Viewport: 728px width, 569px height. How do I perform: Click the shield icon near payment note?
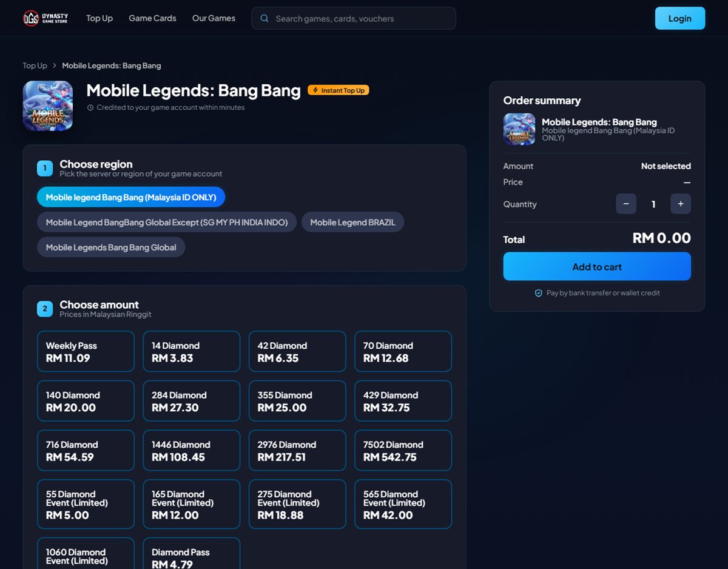(538, 293)
